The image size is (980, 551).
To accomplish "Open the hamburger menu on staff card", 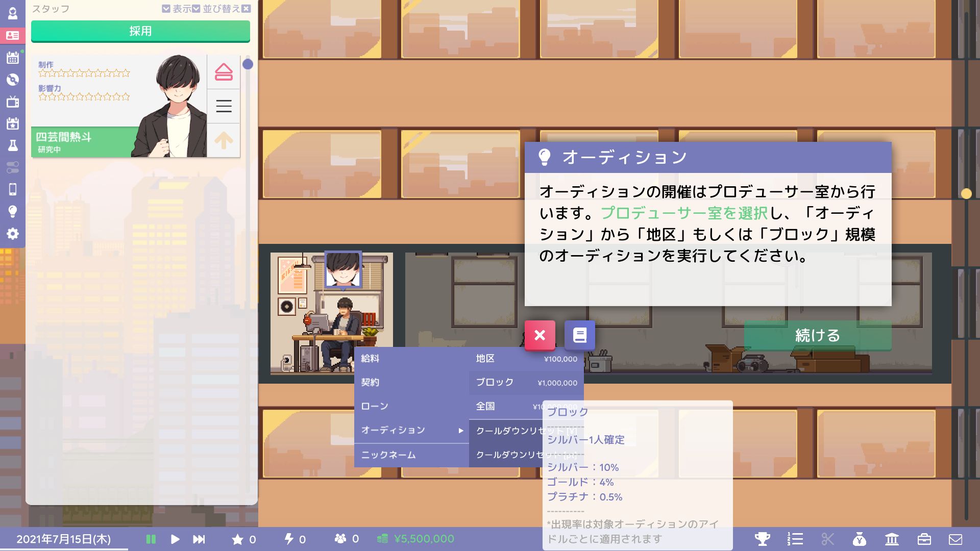I will (224, 106).
